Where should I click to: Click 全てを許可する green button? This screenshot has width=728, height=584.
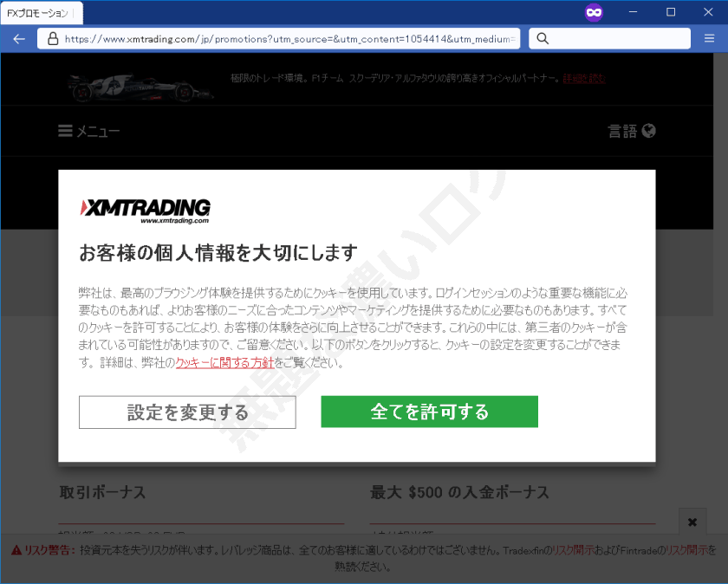[x=430, y=412]
